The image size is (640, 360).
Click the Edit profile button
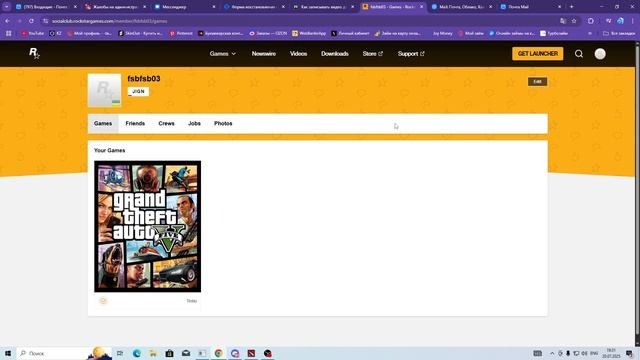click(537, 82)
